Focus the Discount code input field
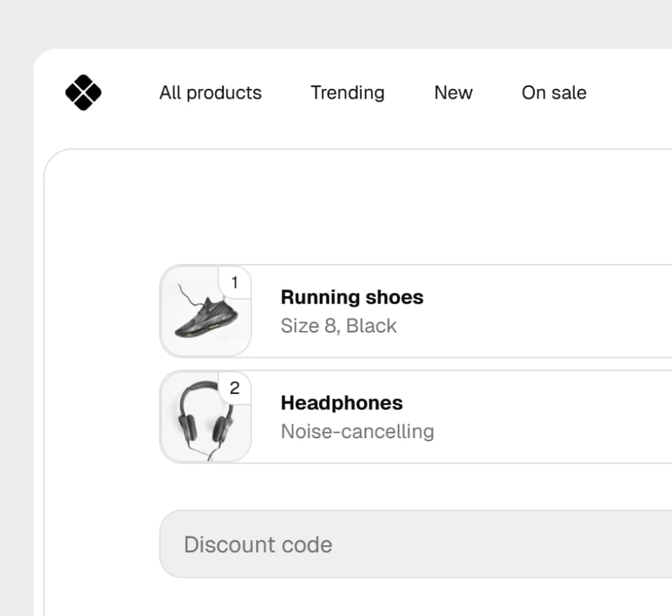This screenshot has height=616, width=672. tap(416, 544)
